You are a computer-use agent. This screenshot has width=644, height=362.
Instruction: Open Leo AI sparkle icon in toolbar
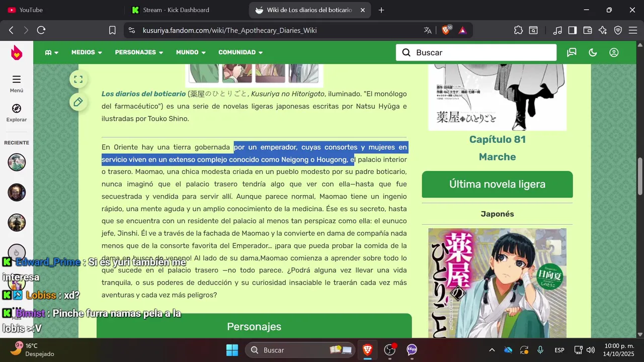[x=603, y=30]
